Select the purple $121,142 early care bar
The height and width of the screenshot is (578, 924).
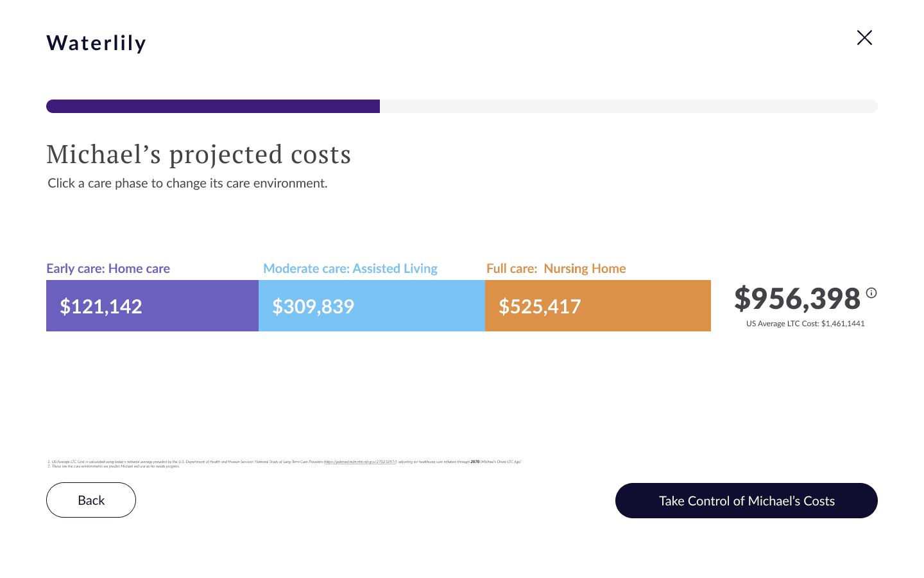click(x=152, y=306)
